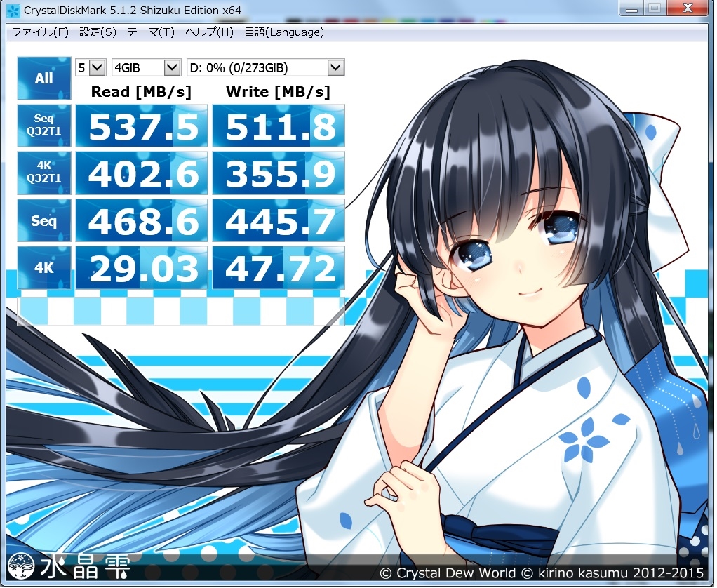Click the CrystalDiskMark title bar app icon
Image resolution: width=717 pixels, height=588 pixels.
13,10
